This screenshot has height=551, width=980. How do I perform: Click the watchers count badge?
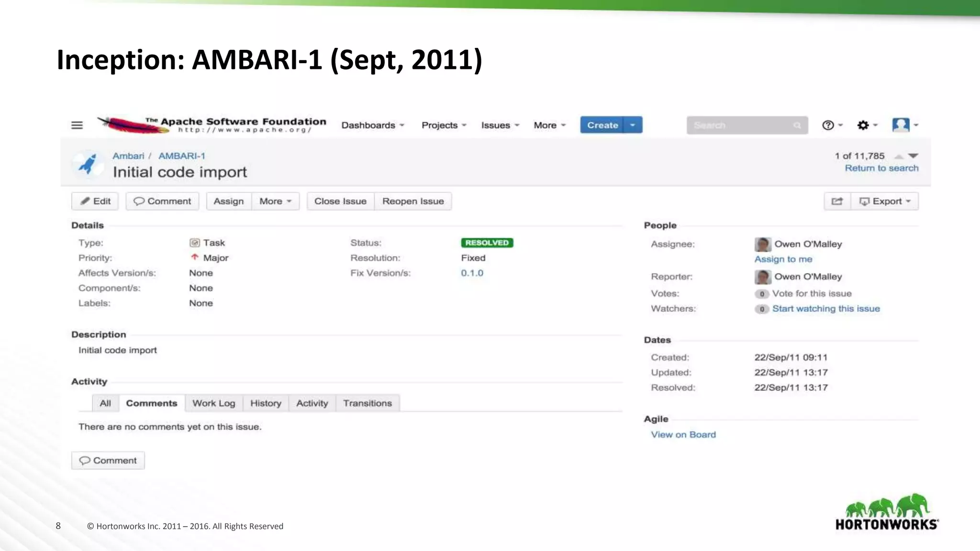pyautogui.click(x=762, y=309)
